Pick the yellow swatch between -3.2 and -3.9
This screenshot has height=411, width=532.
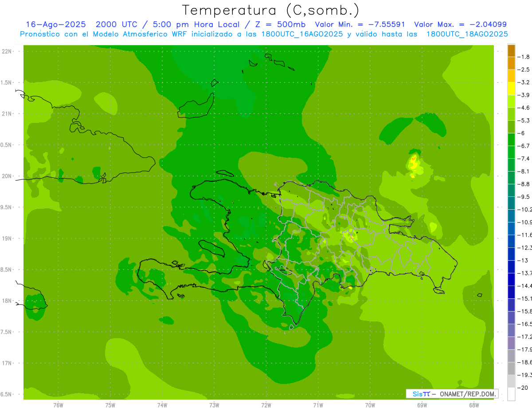tap(511, 89)
